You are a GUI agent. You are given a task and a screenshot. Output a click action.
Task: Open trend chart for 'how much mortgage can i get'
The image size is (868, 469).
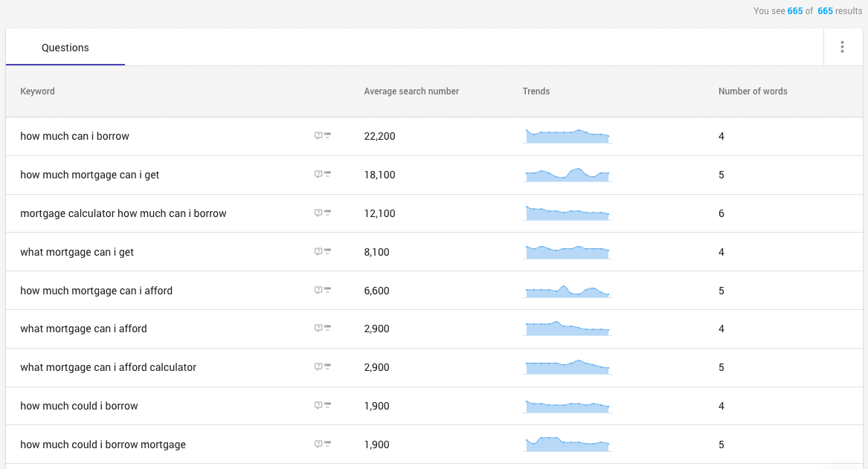coord(568,175)
